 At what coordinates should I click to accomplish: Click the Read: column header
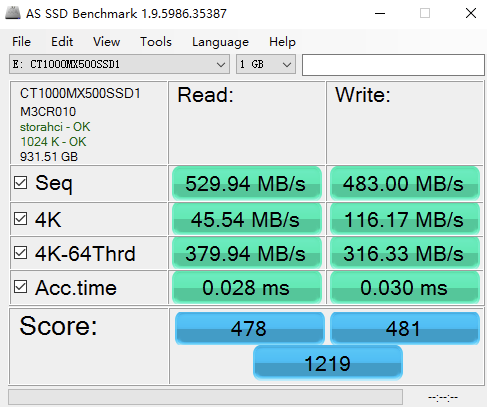click(205, 95)
